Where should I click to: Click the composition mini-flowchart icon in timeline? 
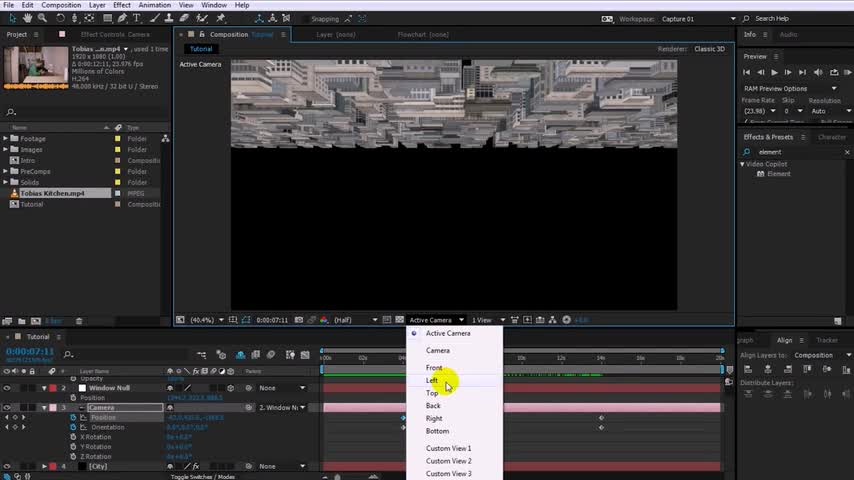coord(202,355)
